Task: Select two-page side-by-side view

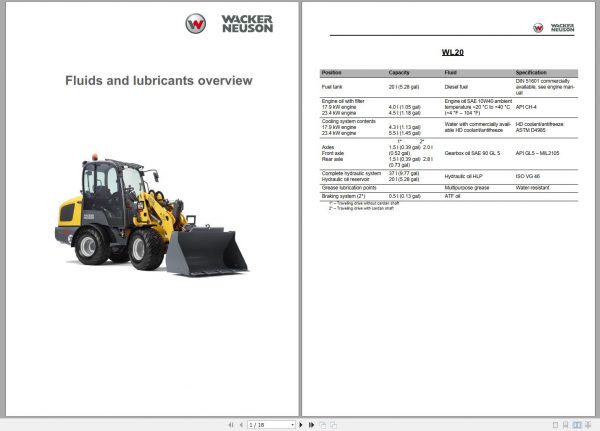Action: 577,425
